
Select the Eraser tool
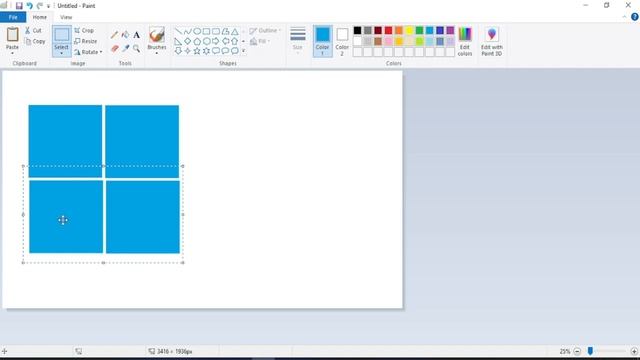[x=114, y=49]
